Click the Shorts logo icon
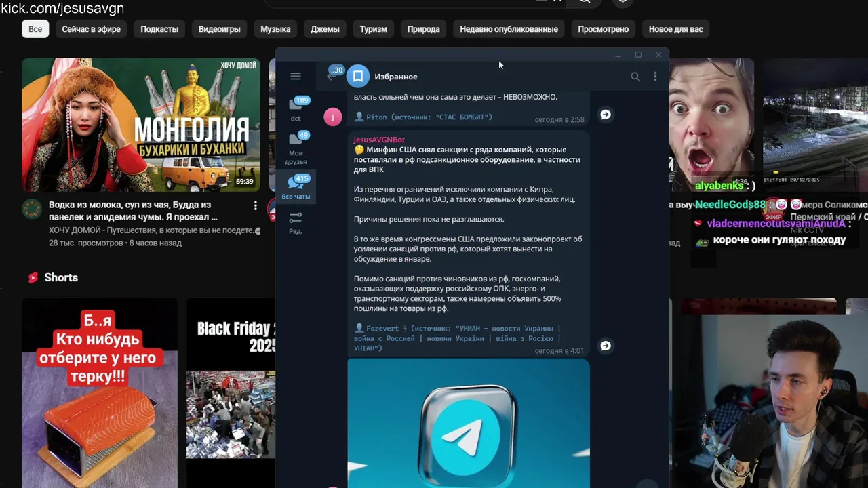868x488 pixels. click(33, 277)
